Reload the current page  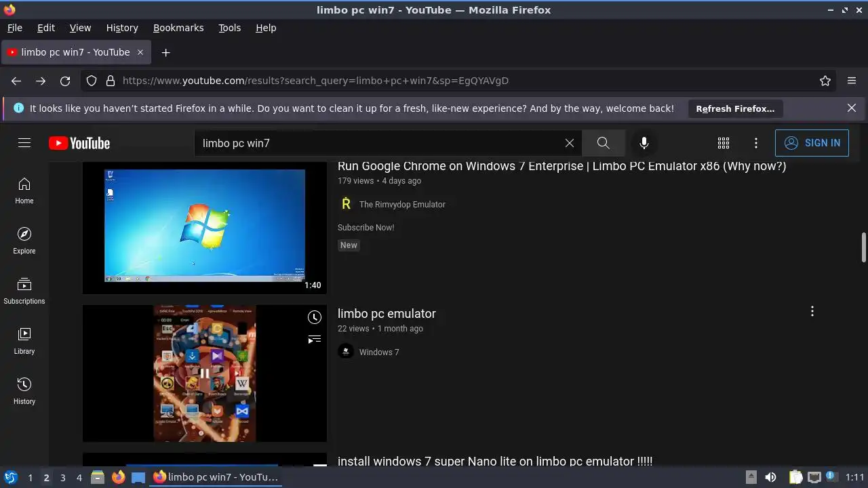click(65, 81)
